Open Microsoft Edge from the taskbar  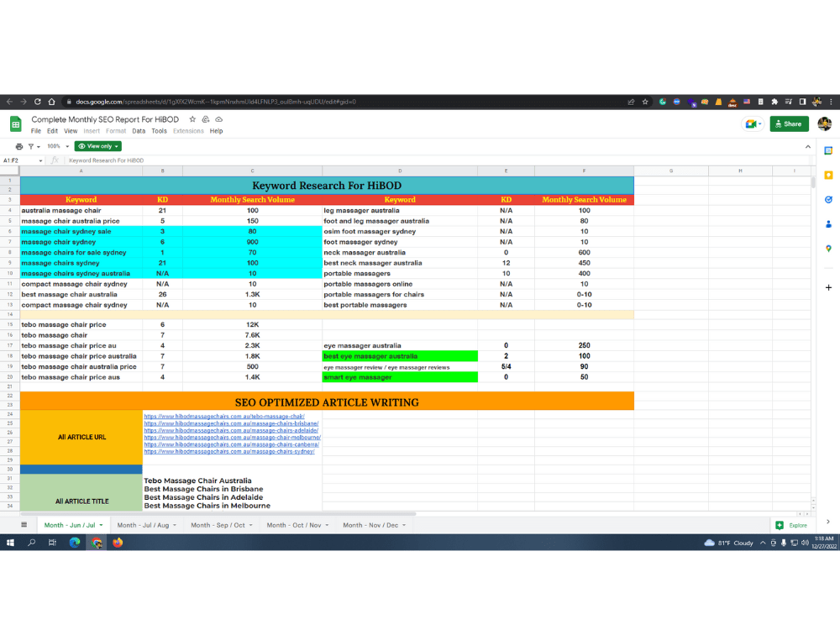coord(75,543)
